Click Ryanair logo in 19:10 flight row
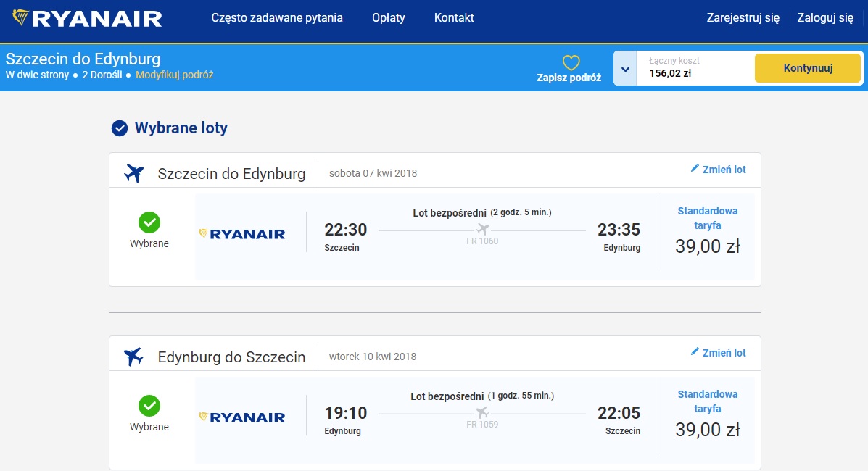The height and width of the screenshot is (471, 868). click(242, 417)
